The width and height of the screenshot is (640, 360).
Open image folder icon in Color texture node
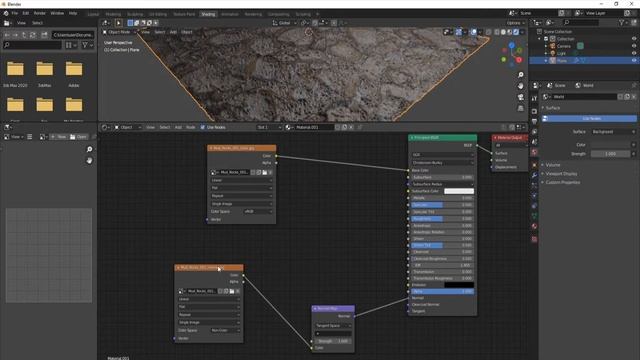click(x=264, y=172)
